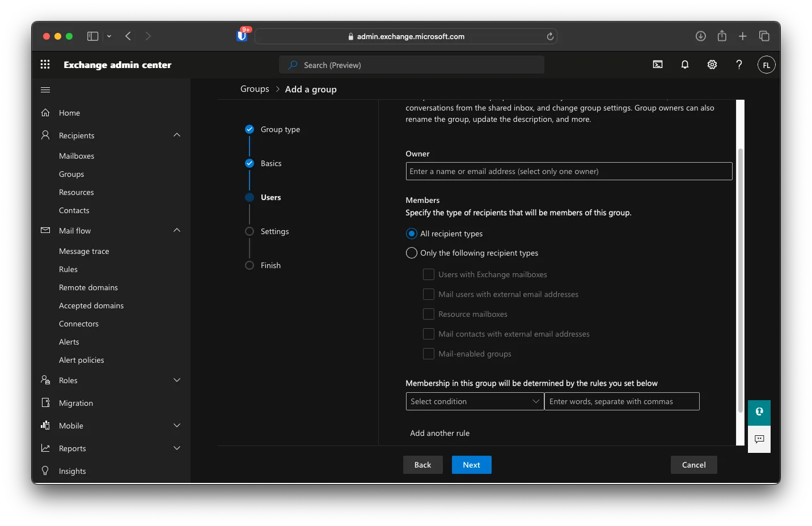Open Mailboxes in the sidebar
The image size is (812, 526).
point(77,156)
